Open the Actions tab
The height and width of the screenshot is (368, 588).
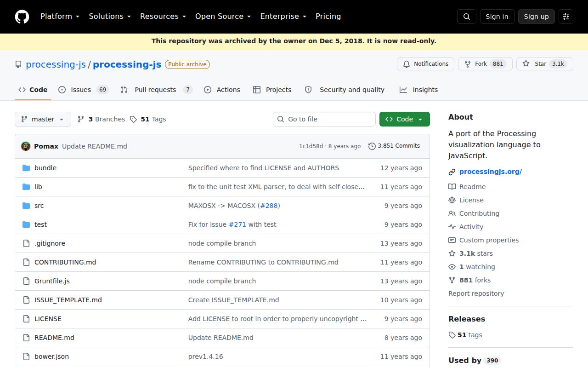click(222, 90)
